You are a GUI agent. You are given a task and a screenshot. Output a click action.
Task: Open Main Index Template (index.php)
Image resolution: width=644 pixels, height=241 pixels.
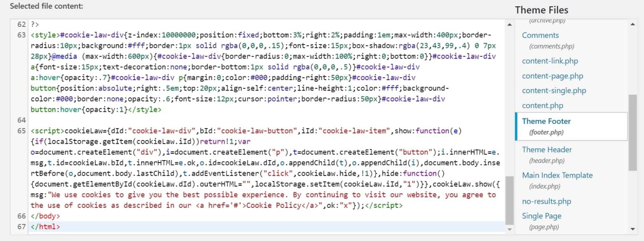click(557, 176)
